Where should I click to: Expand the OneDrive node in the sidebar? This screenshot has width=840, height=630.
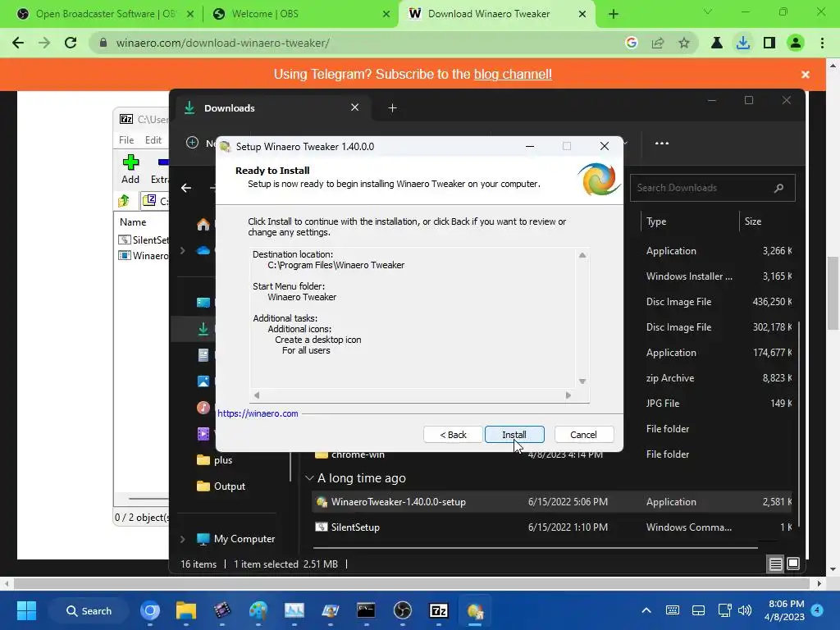coord(183,250)
